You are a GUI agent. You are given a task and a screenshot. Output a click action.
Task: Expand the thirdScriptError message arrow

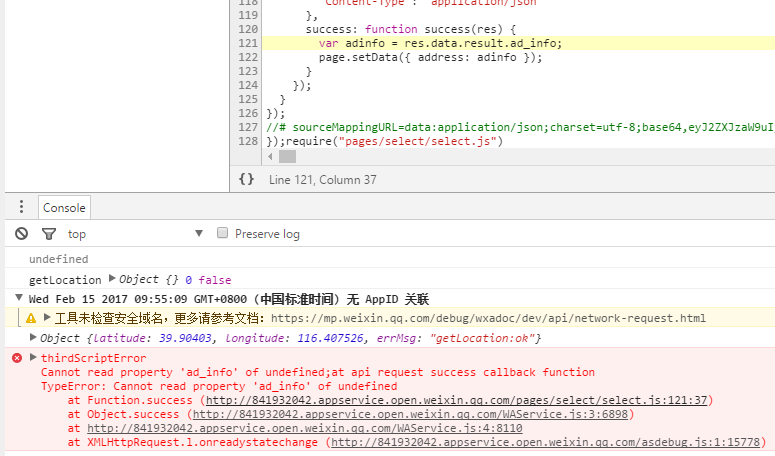34,358
